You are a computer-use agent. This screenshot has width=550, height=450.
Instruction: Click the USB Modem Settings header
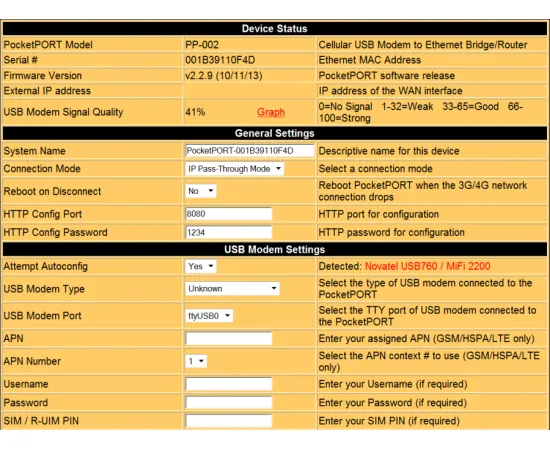(x=275, y=249)
